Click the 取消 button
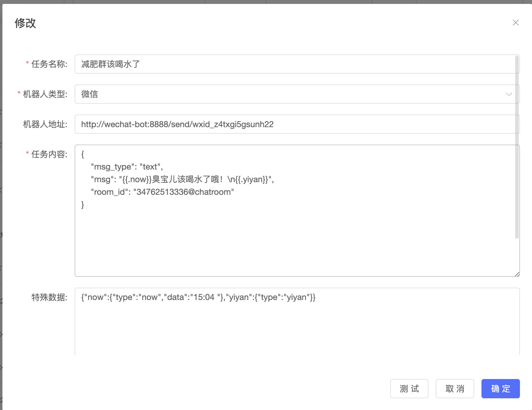Viewport: 532px width, 410px height. tap(455, 389)
